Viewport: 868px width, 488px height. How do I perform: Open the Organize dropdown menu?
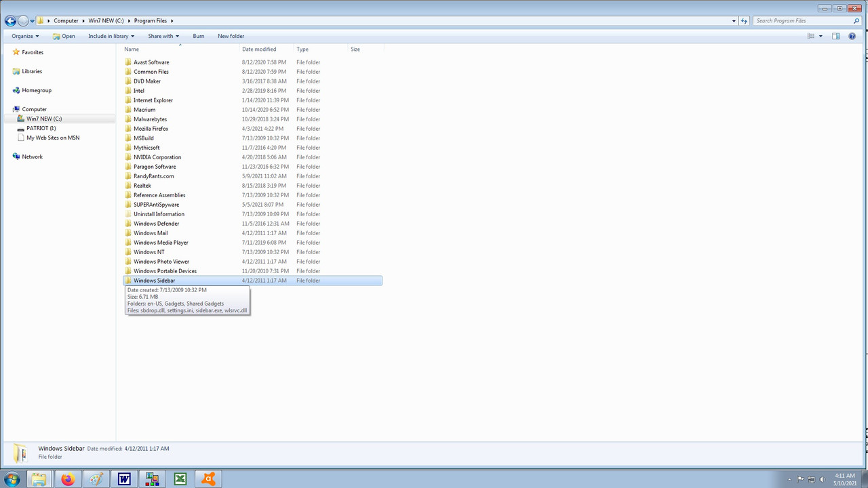pyautogui.click(x=25, y=36)
